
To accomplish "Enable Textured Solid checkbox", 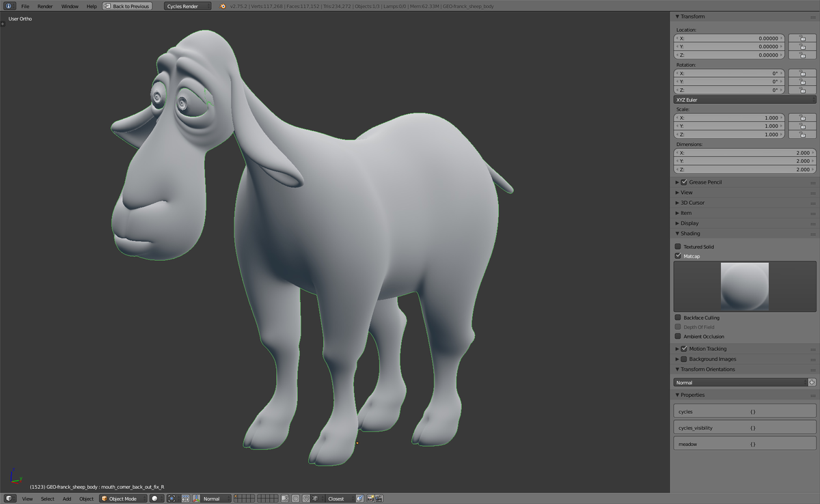I will tap(678, 247).
